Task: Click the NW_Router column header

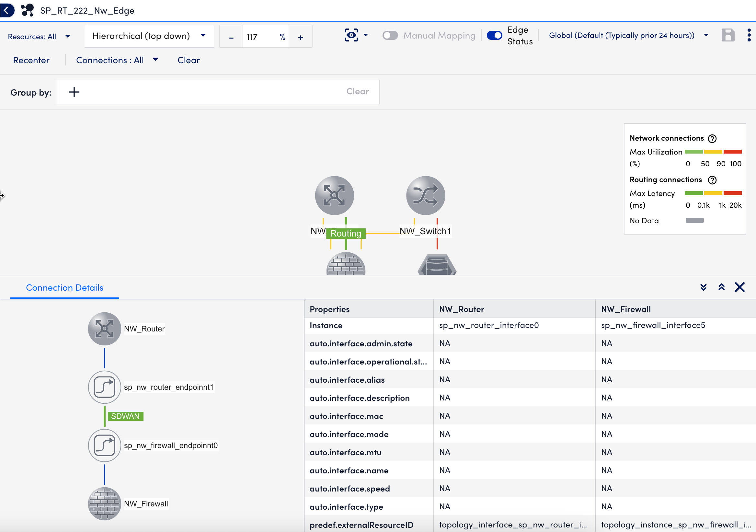Action: tap(514, 309)
